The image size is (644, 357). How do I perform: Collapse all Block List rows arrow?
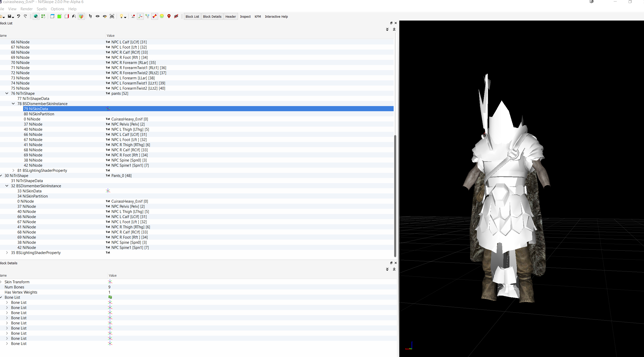394,29
